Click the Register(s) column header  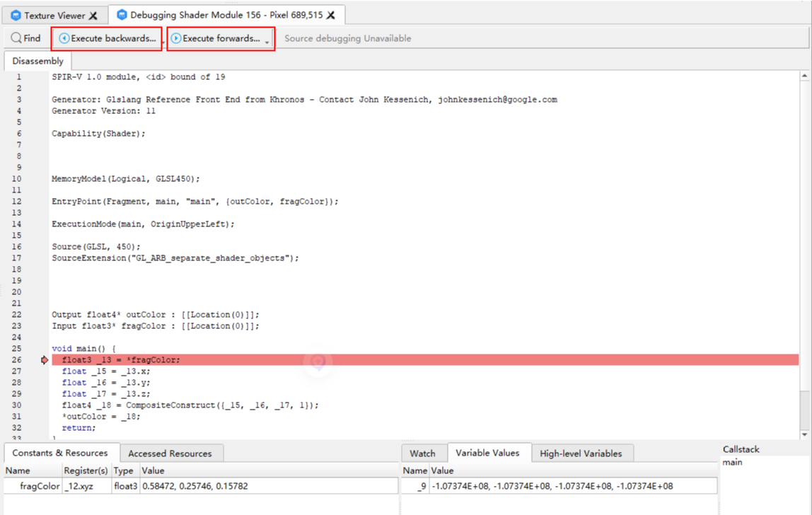86,470
